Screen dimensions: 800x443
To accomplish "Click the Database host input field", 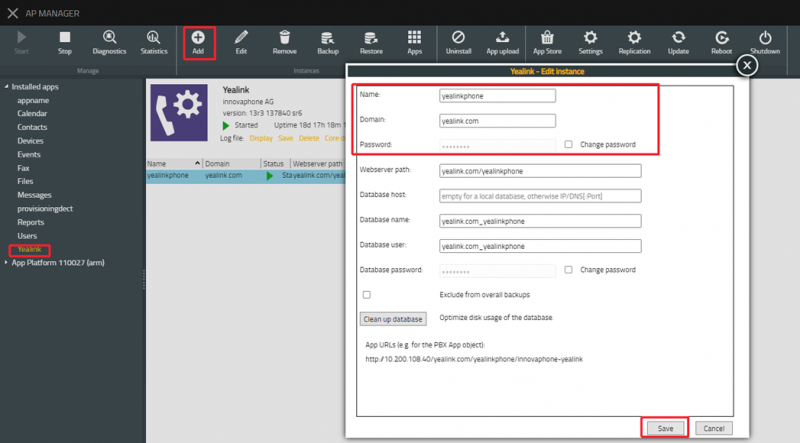I will pyautogui.click(x=540, y=196).
